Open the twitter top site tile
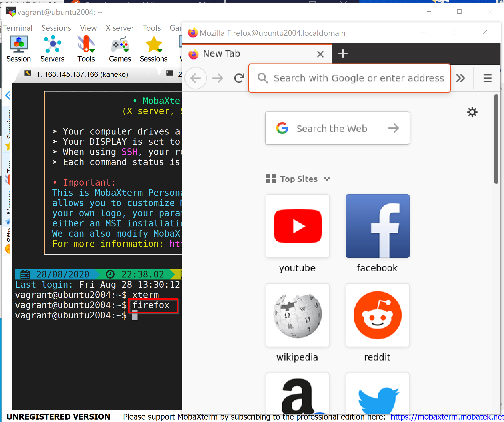This screenshot has width=504, height=422. point(377,393)
